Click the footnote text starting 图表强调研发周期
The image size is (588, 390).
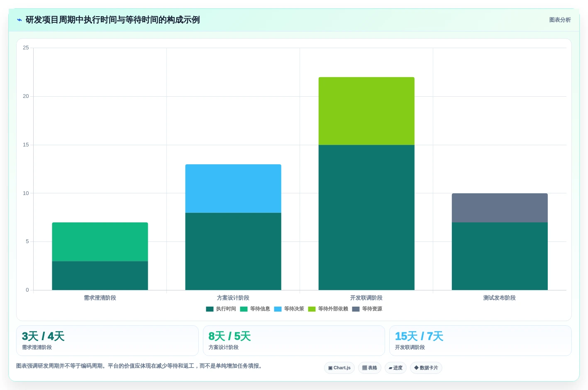[x=140, y=366]
